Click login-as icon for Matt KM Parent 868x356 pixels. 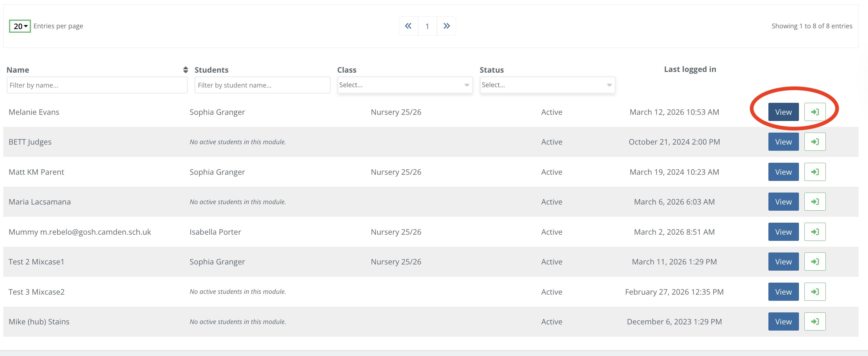[x=815, y=172]
